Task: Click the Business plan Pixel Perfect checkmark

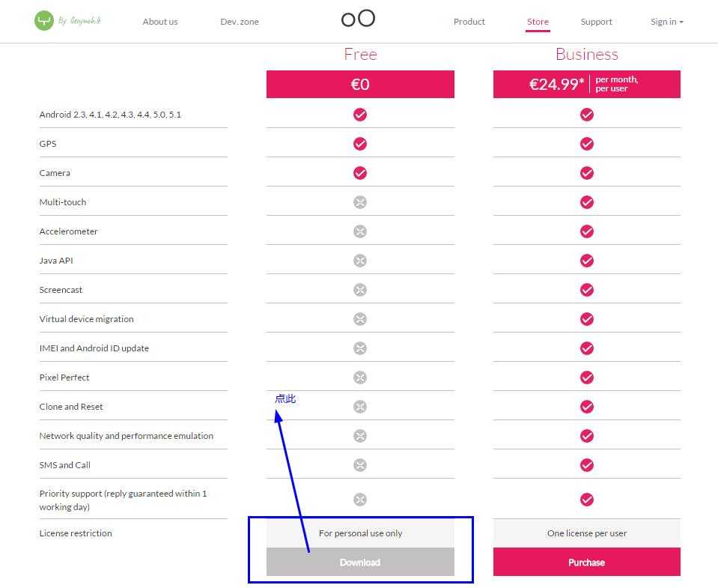Action: [x=586, y=378]
